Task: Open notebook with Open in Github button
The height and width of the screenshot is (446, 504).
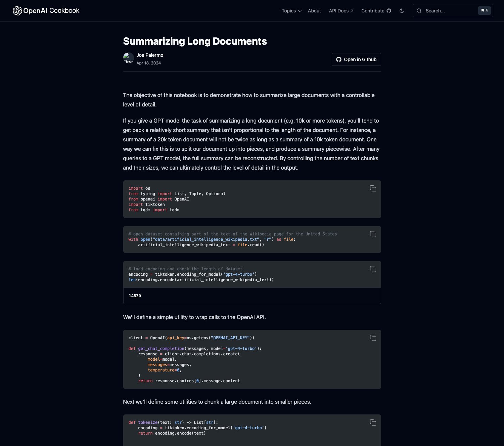Action: tap(356, 59)
